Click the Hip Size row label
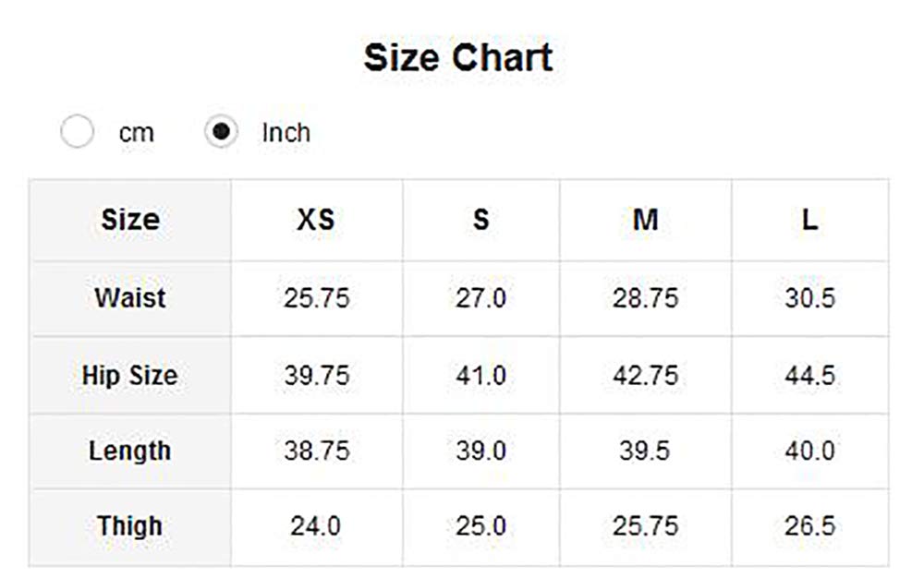The image size is (924, 578). coord(129,376)
